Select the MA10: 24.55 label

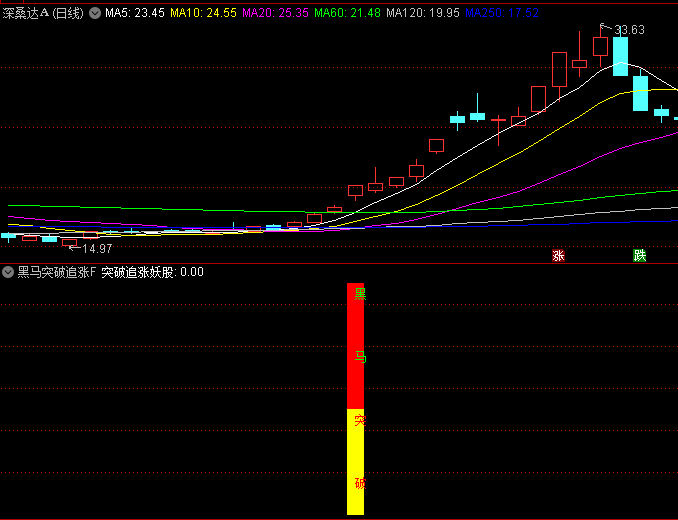point(203,13)
